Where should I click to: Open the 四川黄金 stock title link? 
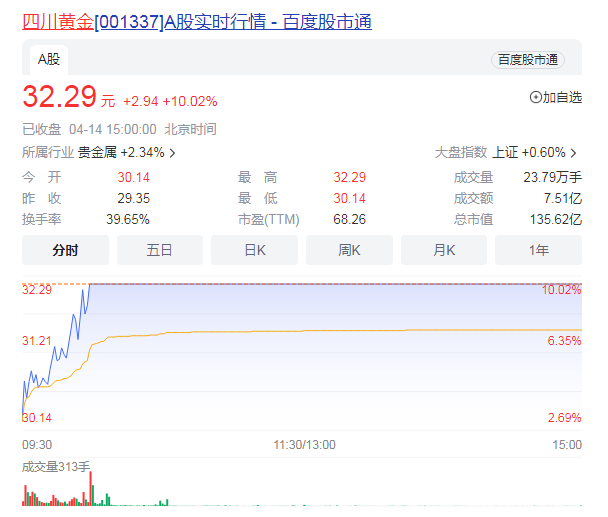(196, 21)
